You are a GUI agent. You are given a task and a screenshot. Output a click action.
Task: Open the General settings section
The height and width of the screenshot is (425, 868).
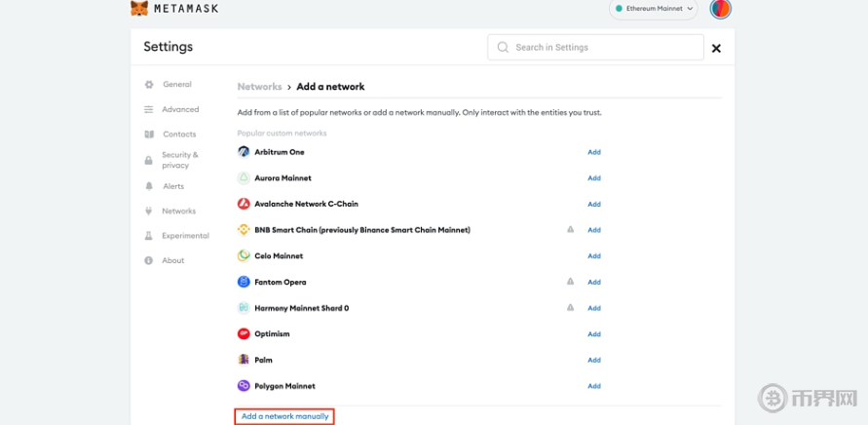click(x=176, y=85)
